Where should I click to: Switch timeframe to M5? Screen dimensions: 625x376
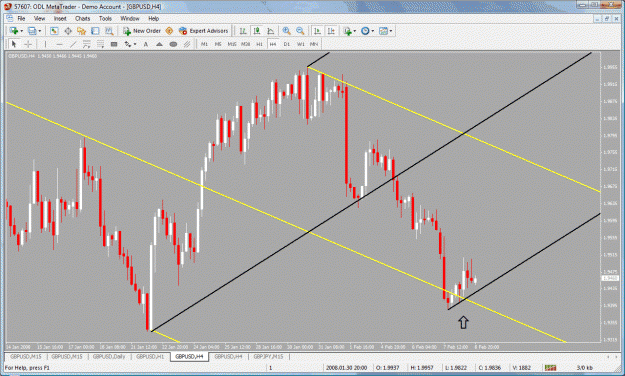[x=218, y=44]
